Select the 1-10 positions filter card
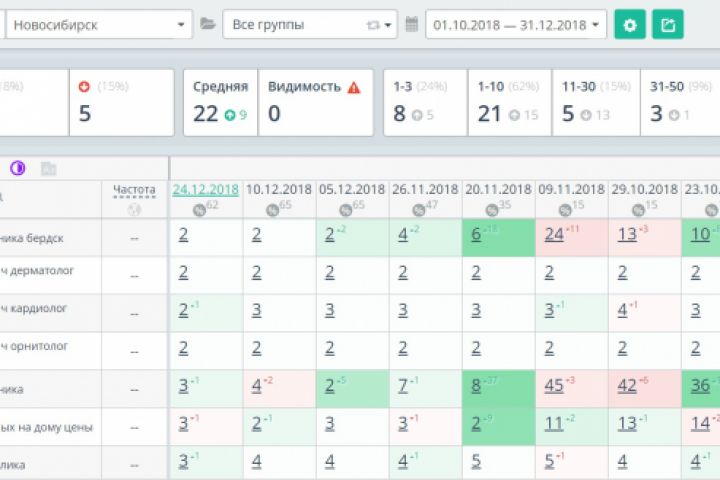The width and height of the screenshot is (720, 480). [x=508, y=102]
